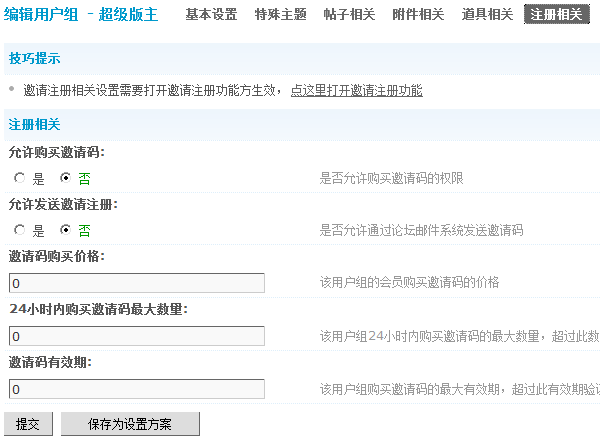Image resolution: width=600 pixels, height=441 pixels.
Task: Focus the 邀请码有效期 input field
Action: click(137, 389)
